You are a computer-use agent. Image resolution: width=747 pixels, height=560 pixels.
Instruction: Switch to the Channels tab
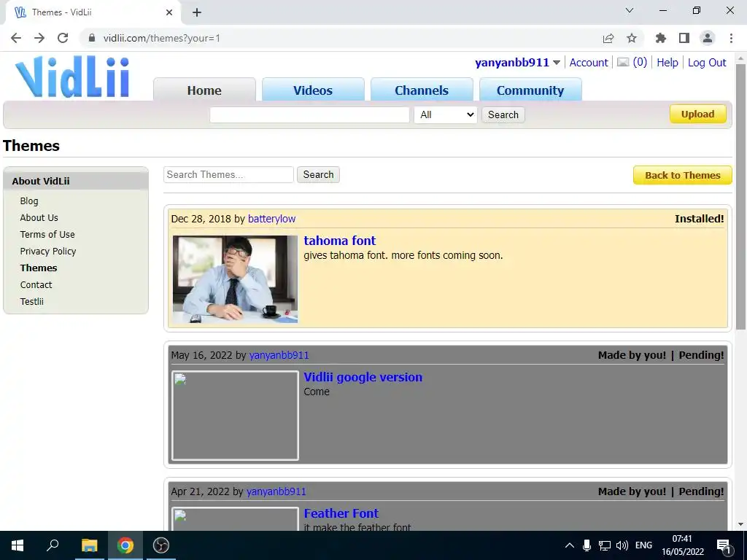pos(422,90)
